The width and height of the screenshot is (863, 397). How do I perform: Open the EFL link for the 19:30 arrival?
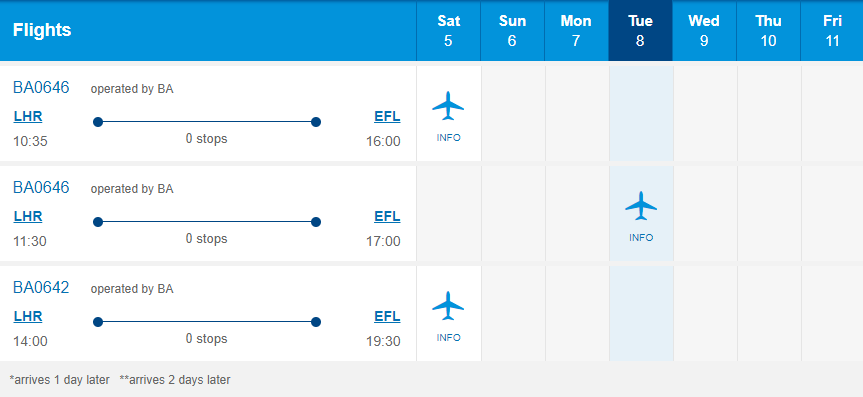[x=387, y=317]
